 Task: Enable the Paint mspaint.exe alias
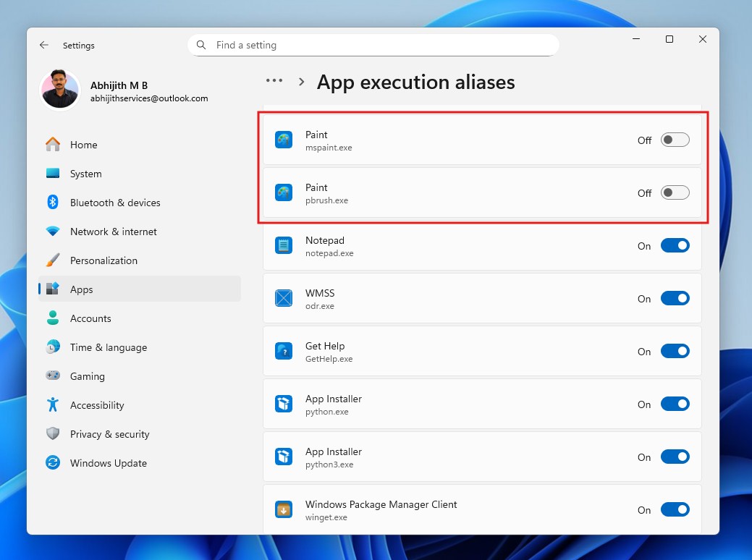pos(675,140)
